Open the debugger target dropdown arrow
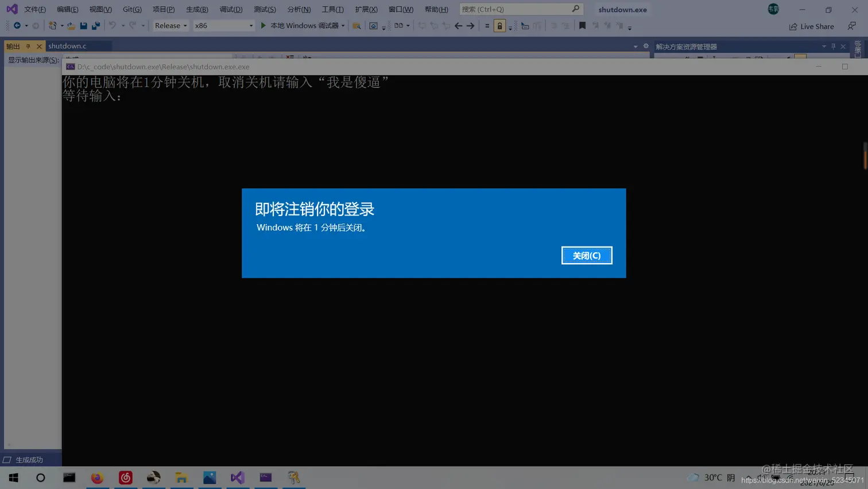 point(343,26)
